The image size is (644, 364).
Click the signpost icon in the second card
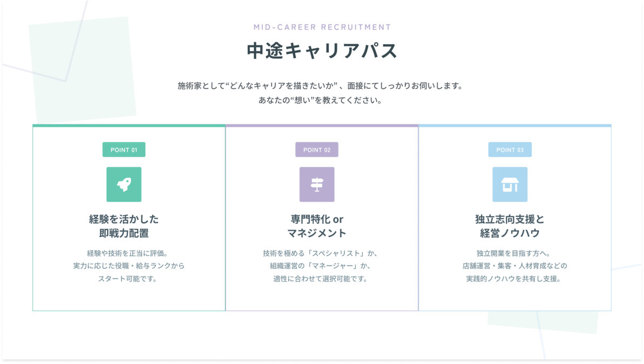(317, 184)
